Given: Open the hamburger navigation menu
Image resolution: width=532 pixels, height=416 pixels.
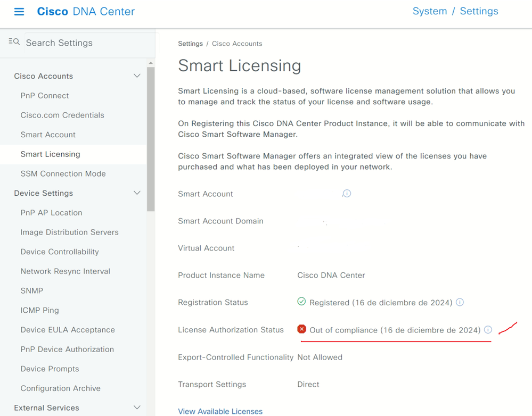Looking at the screenshot, I should [x=19, y=12].
